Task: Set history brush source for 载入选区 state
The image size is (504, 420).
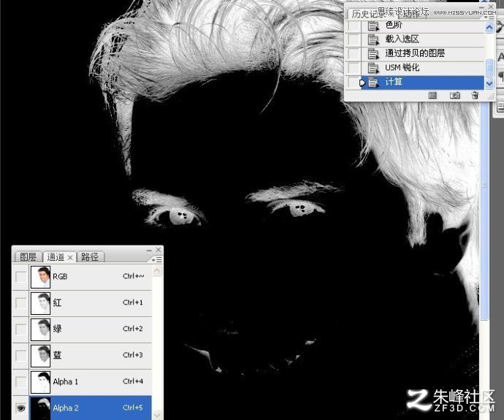Action: tap(354, 39)
